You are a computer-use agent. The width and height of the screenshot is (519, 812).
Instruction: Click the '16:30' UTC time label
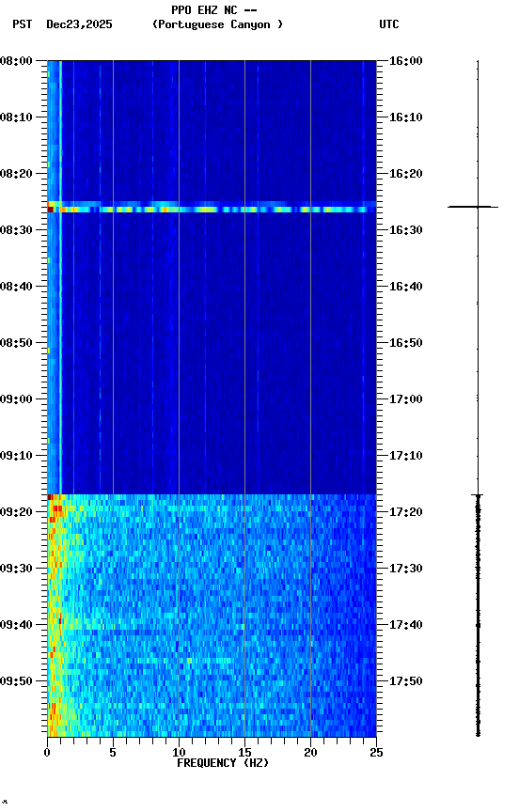(406, 230)
